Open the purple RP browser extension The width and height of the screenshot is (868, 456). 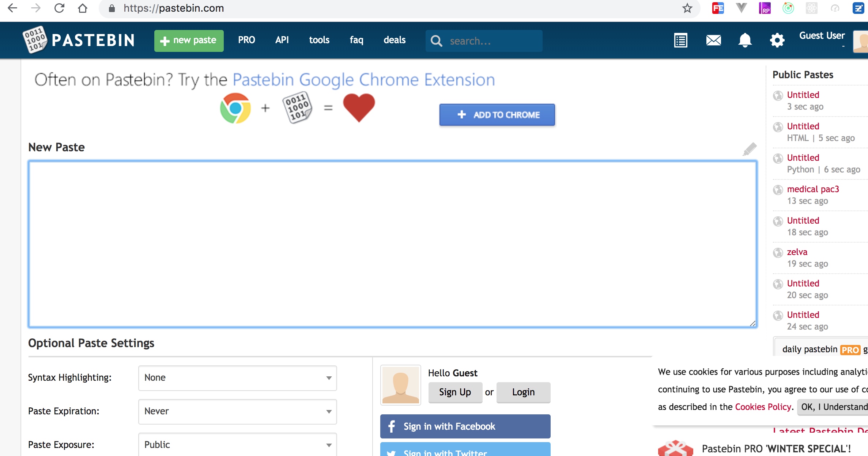tap(765, 8)
